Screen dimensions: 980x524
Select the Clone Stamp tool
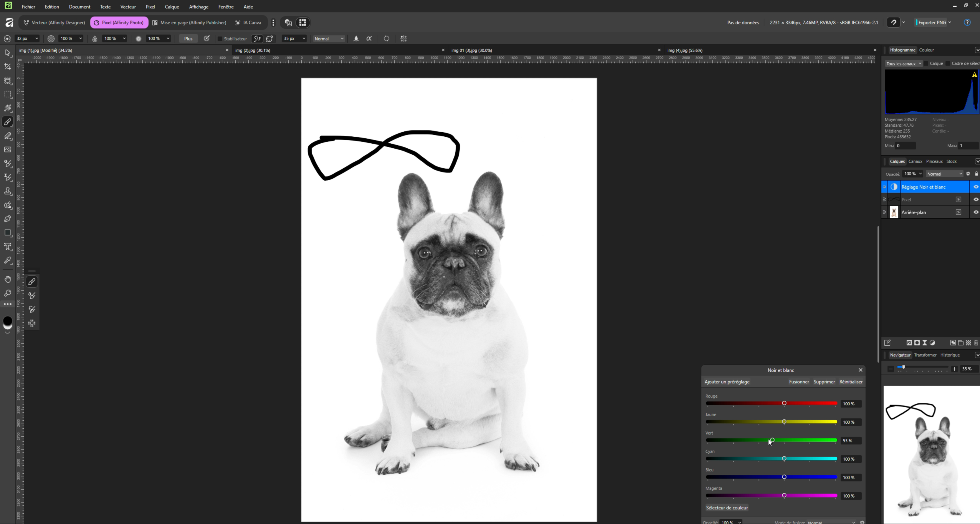click(x=8, y=191)
